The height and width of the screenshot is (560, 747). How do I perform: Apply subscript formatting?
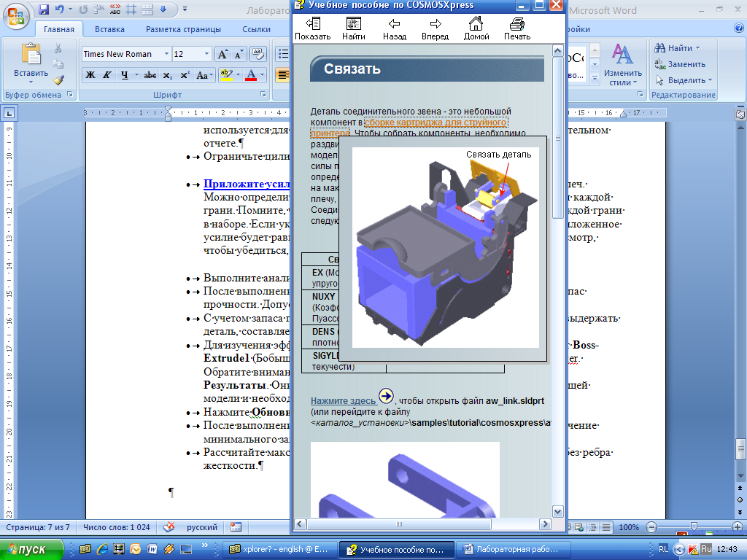coord(168,75)
